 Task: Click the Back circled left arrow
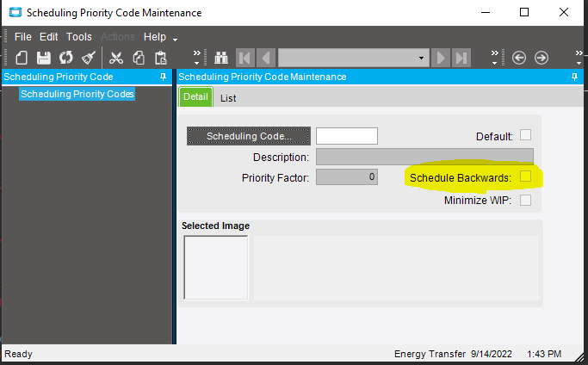(519, 58)
